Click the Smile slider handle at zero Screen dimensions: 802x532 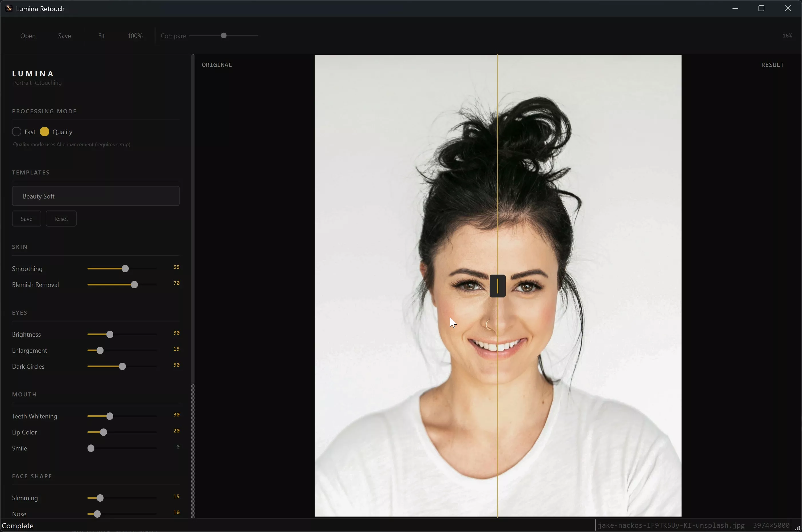point(91,448)
